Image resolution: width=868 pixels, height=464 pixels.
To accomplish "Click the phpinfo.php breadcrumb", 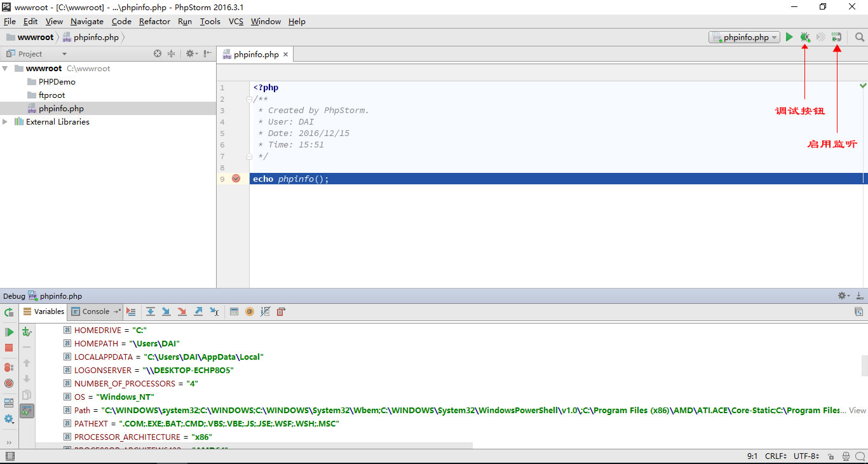I will coord(91,37).
